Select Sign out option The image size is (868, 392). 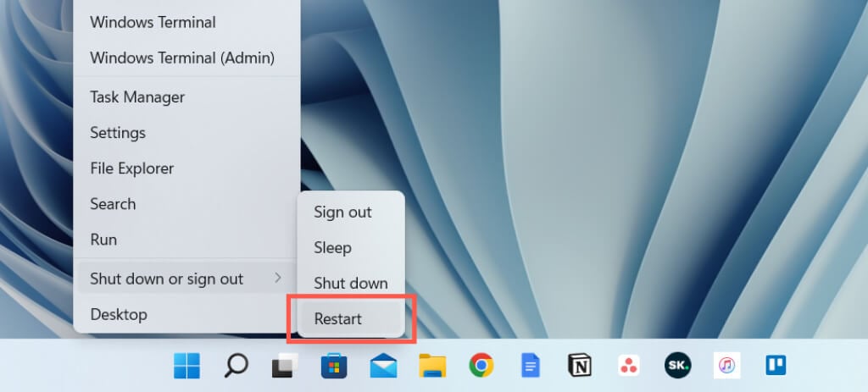[x=351, y=212]
